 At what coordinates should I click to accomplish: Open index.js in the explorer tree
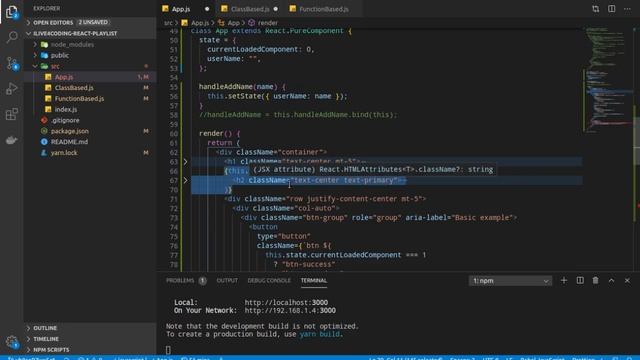[90, 109]
